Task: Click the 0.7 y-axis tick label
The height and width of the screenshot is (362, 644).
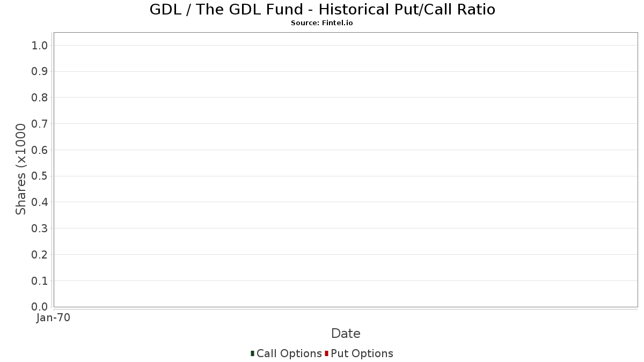Action: 40,124
